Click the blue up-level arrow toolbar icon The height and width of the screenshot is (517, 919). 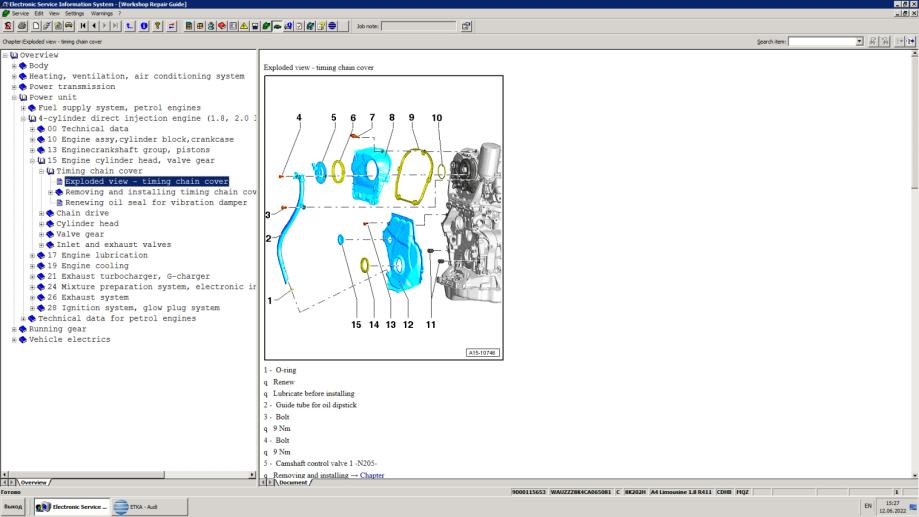(x=129, y=26)
